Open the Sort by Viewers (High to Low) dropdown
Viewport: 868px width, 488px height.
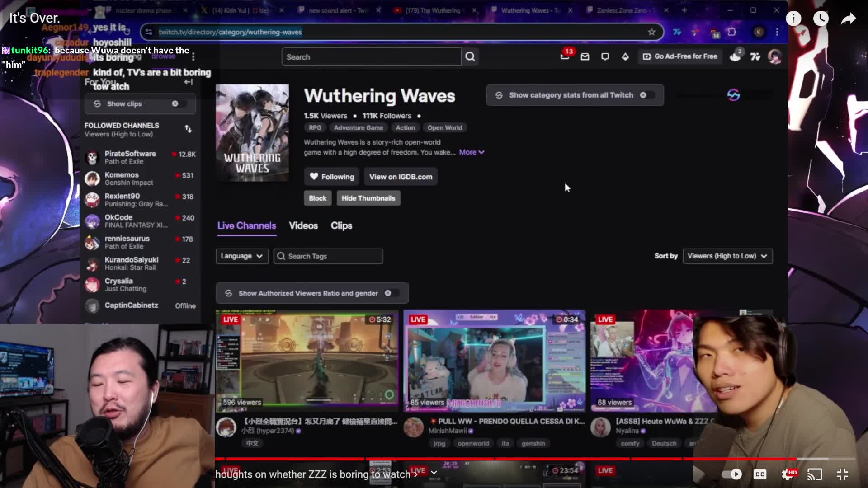tap(727, 256)
